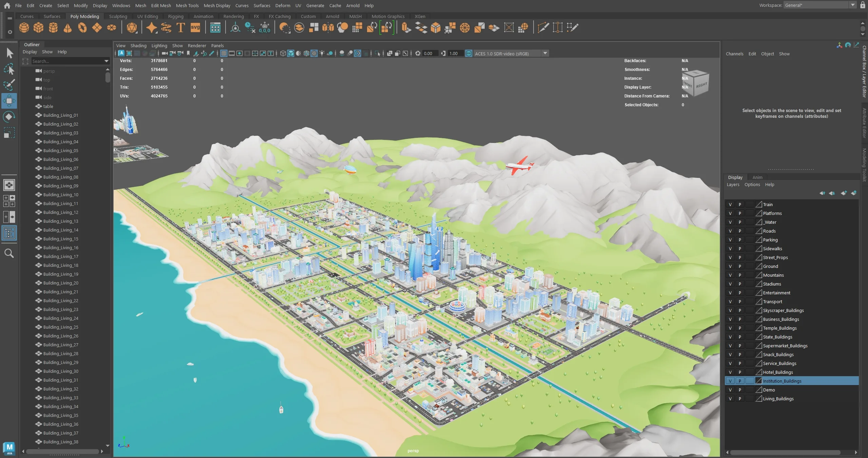
Task: Click the SVG import shelf icon
Action: 195,28
